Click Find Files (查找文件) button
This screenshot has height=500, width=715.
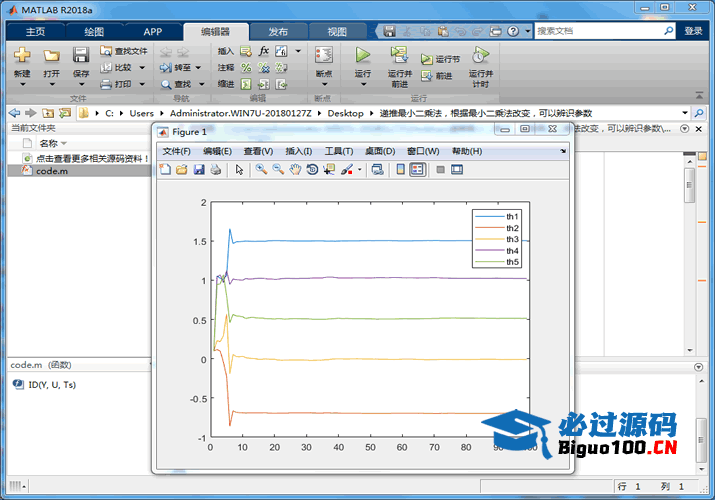[123, 50]
